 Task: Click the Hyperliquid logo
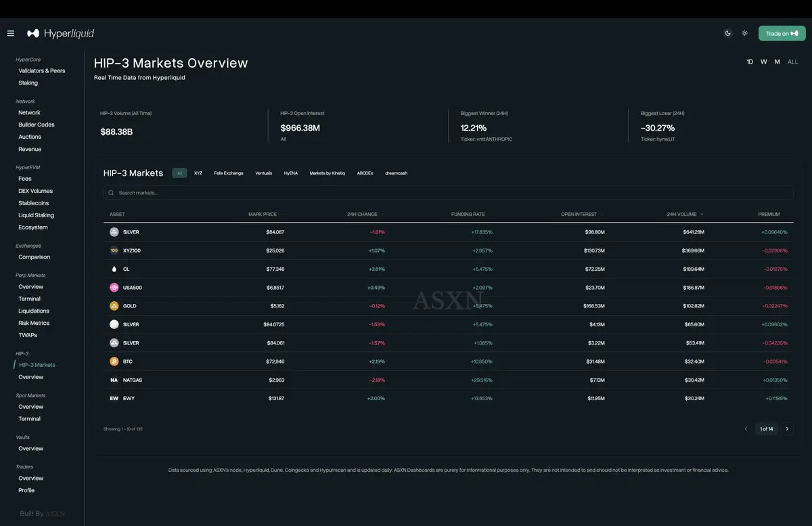(x=60, y=33)
